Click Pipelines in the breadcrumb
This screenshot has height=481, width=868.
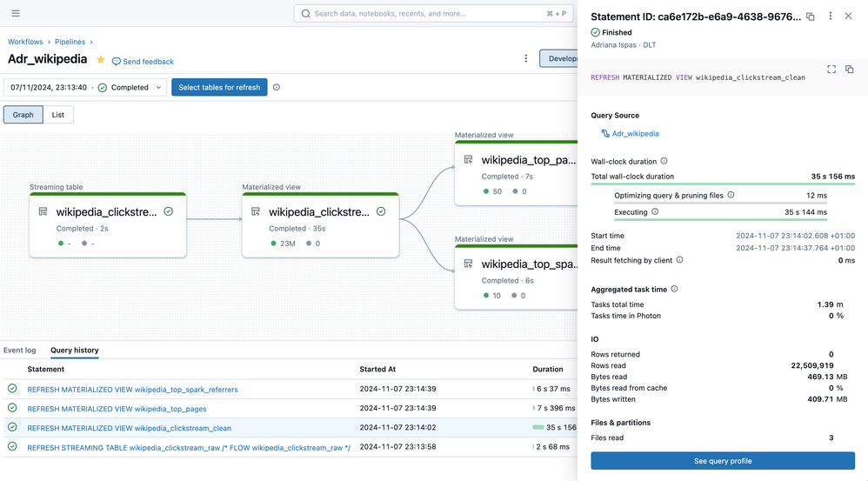(x=70, y=42)
